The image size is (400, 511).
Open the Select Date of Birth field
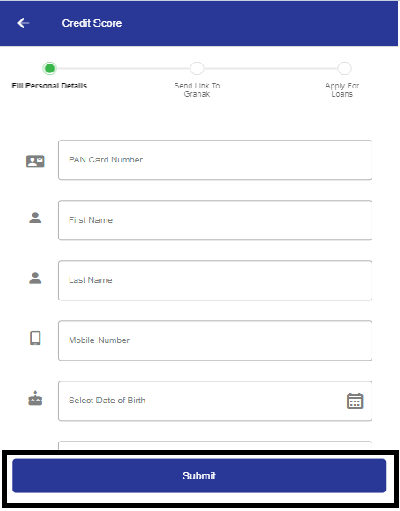tap(215, 401)
